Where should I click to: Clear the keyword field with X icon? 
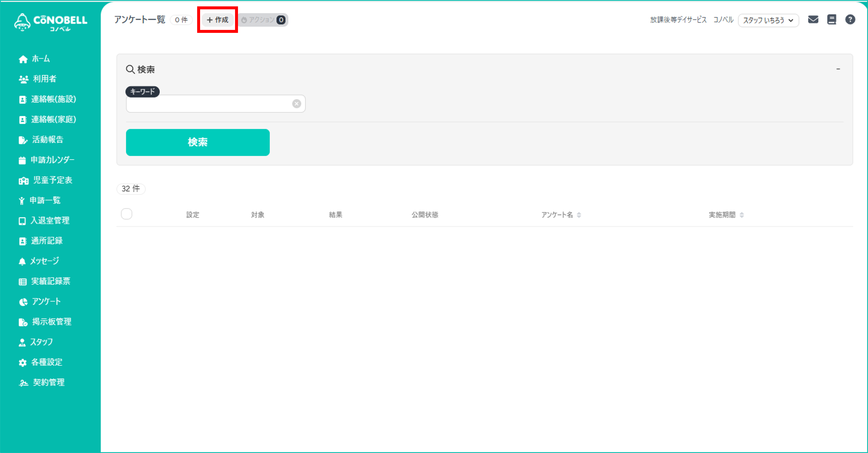pos(296,103)
